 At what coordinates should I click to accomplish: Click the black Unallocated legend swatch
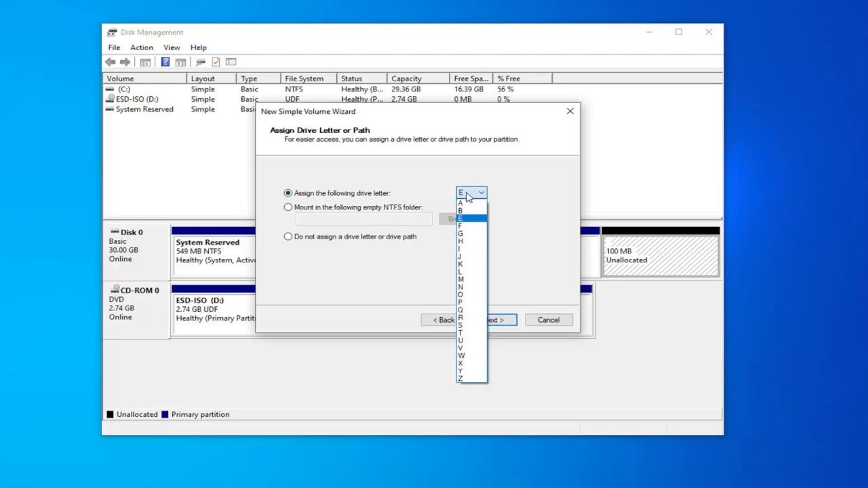[x=110, y=414]
